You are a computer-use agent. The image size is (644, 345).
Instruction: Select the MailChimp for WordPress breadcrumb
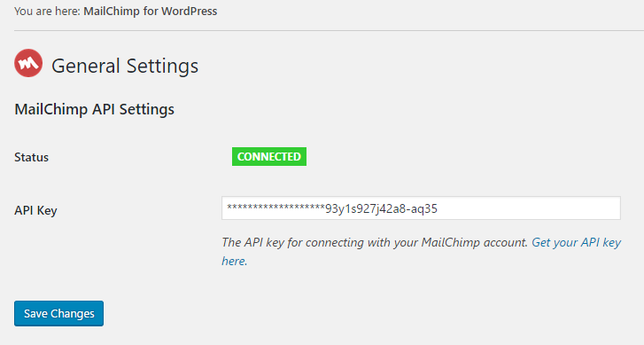coord(151,12)
